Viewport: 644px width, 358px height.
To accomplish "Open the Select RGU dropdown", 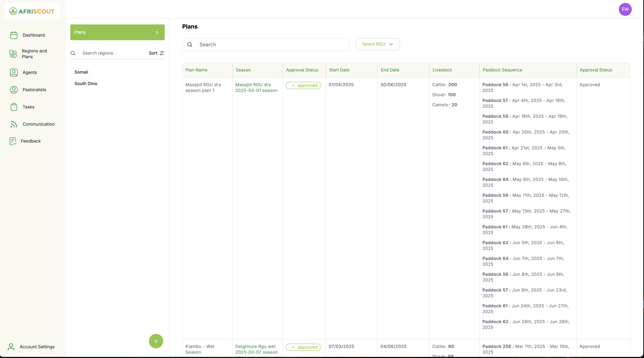I will tap(378, 44).
